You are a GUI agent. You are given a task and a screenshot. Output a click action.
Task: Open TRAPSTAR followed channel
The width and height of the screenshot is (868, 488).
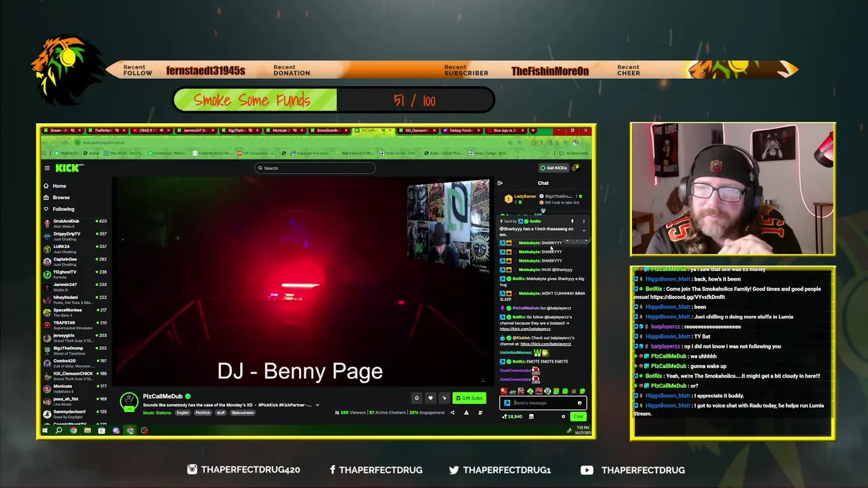pos(75,325)
